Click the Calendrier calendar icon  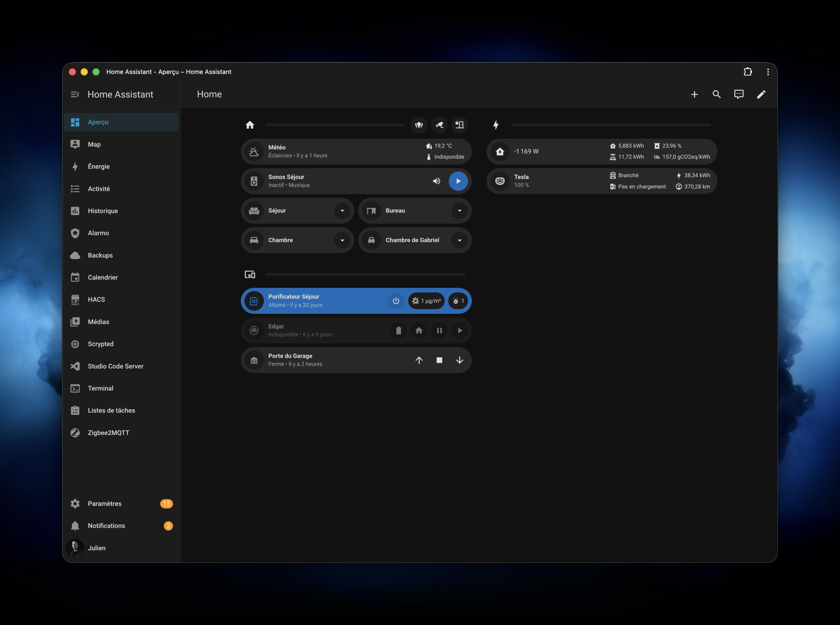point(75,277)
